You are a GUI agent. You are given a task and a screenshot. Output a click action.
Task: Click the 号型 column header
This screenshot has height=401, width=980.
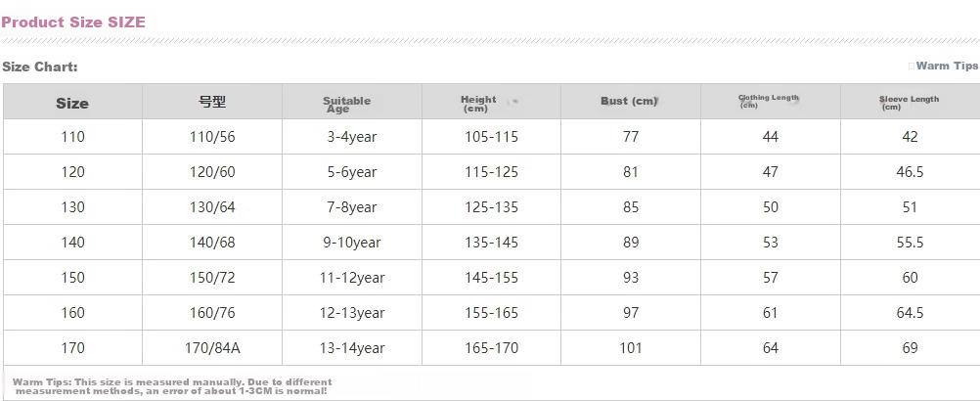(212, 102)
